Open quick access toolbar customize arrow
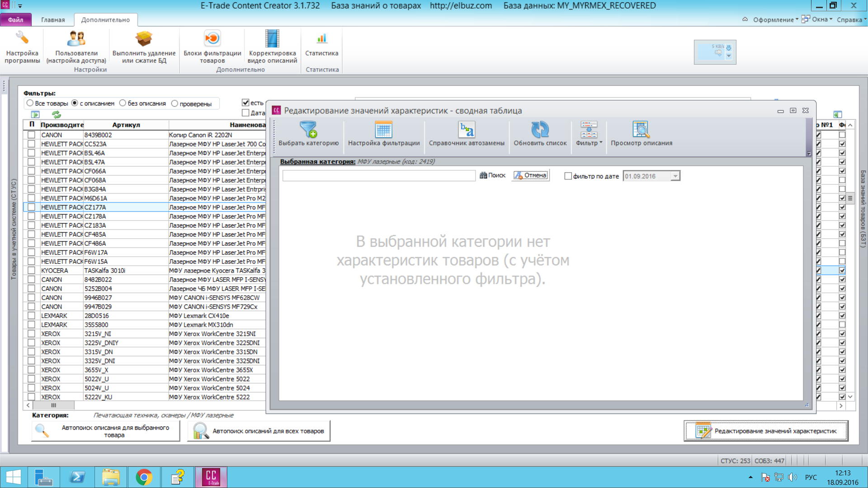Viewport: 868px width, 488px height. pos(20,6)
